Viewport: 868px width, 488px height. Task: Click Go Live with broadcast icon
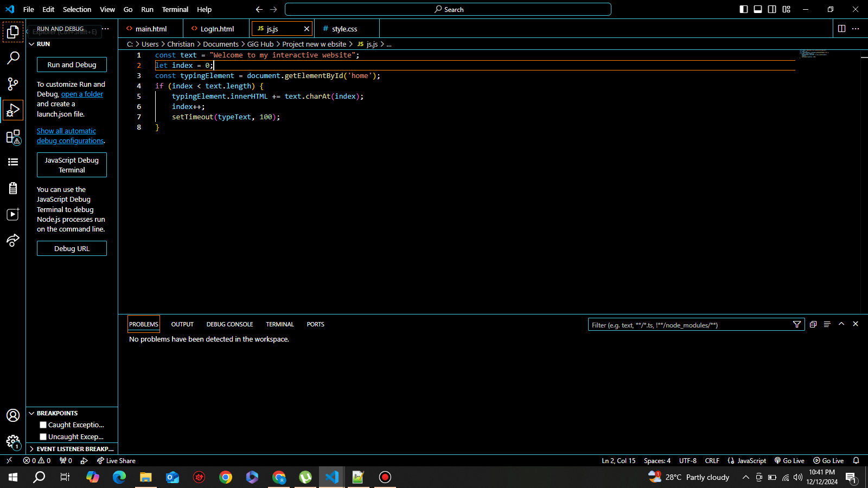point(789,461)
